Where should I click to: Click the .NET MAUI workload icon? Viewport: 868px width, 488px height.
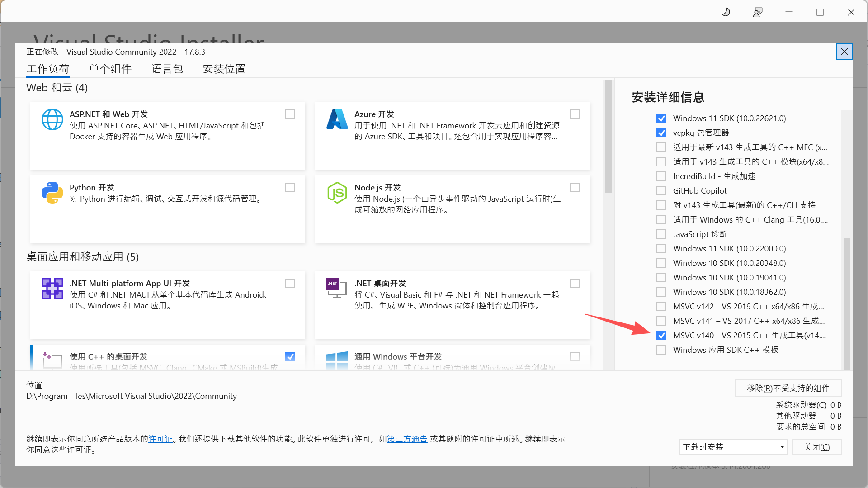[52, 289]
